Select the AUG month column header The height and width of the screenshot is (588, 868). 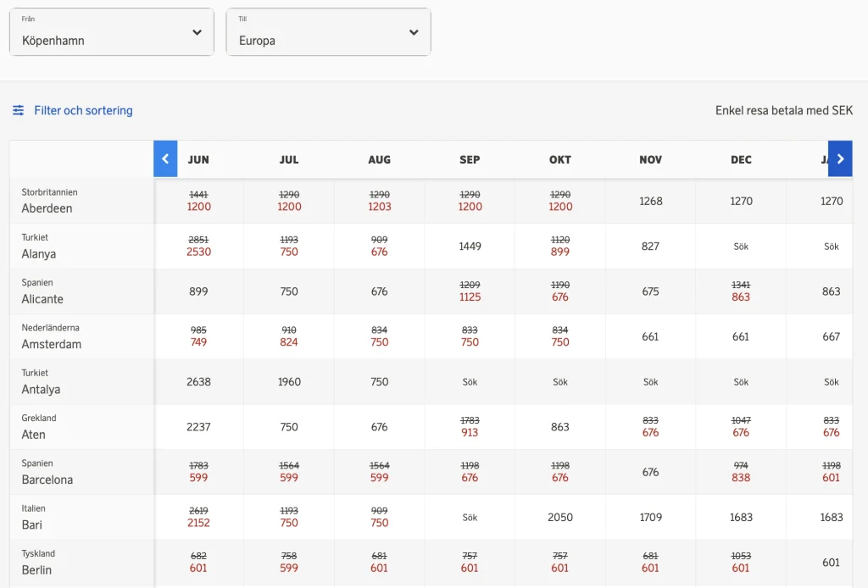pos(379,159)
